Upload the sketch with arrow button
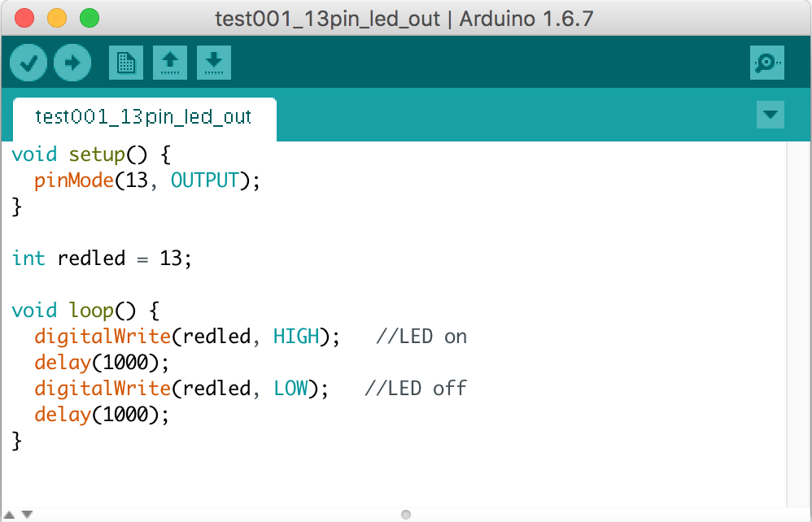Viewport: 812px width, 522px height. click(x=72, y=63)
